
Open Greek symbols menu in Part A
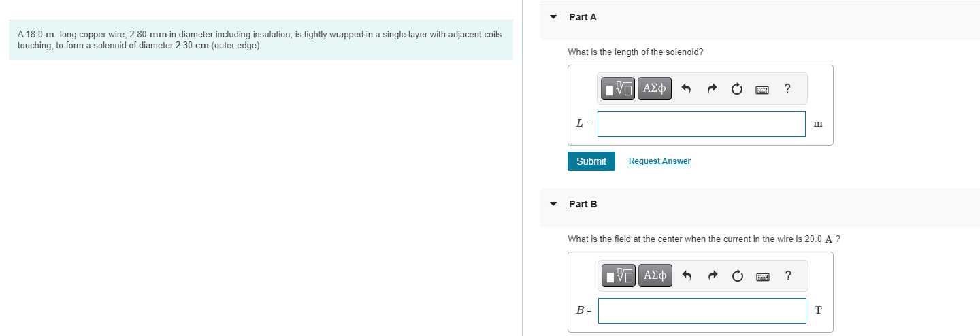(x=654, y=88)
